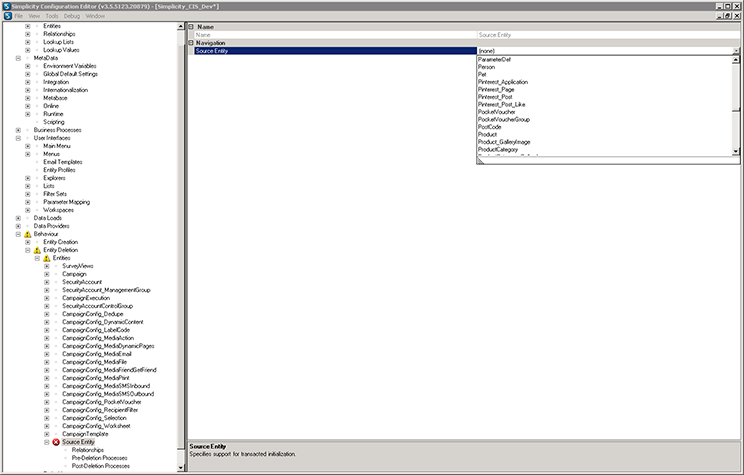The width and height of the screenshot is (744, 475).
Task: Select Pre-Deletion Processes in the tree
Action: coord(100,457)
